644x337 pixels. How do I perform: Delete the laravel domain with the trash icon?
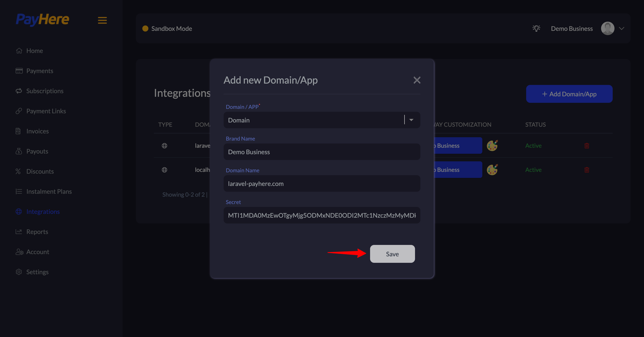[587, 146]
